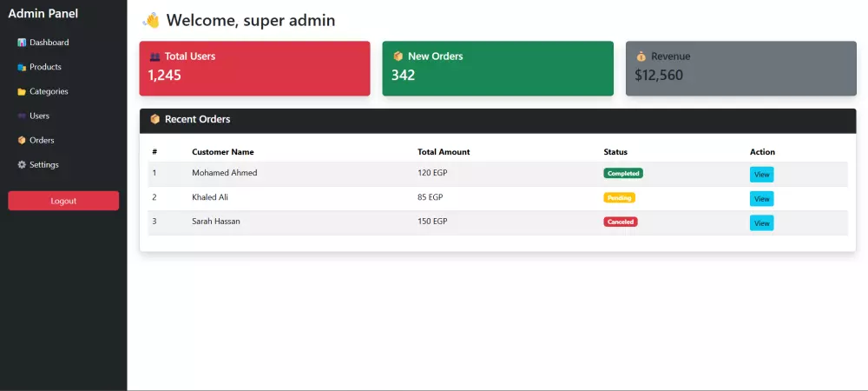Click the box icon in Recent Orders header
This screenshot has width=868, height=391.
tap(155, 119)
